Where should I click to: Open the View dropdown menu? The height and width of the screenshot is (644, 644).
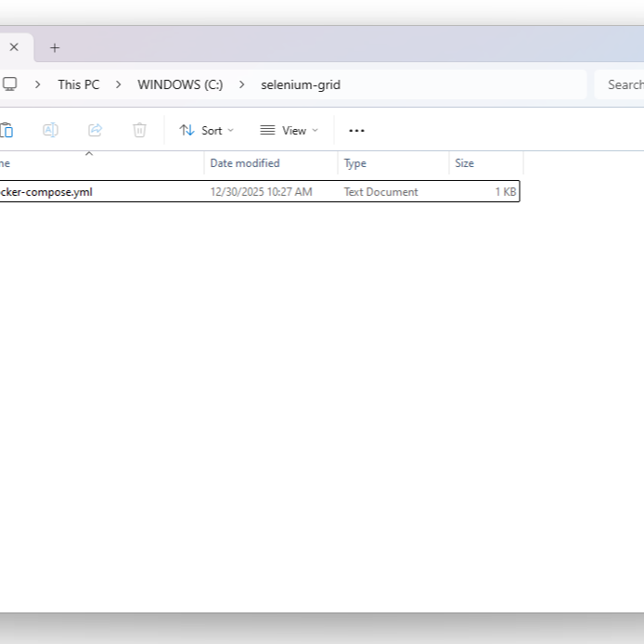tap(289, 131)
